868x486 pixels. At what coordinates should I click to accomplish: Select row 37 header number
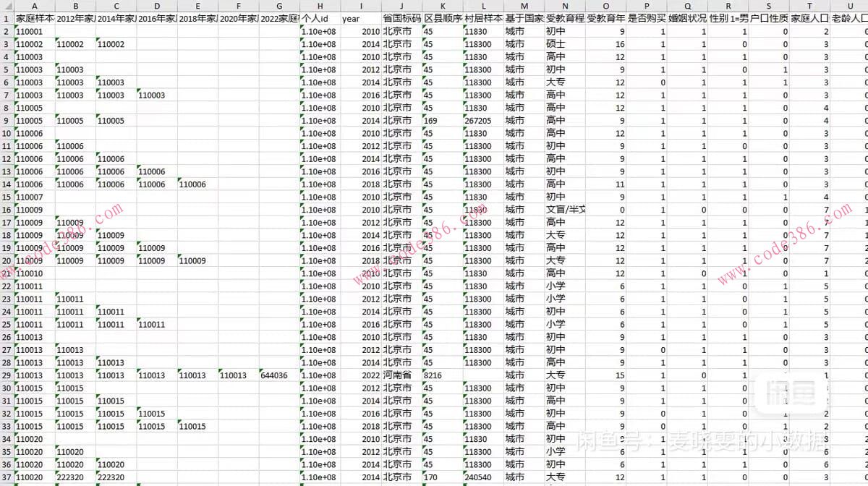(7, 477)
